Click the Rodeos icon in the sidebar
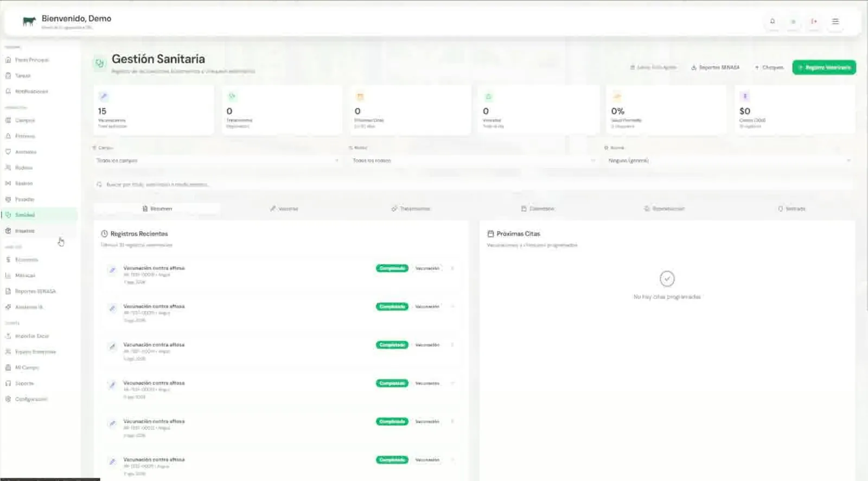This screenshot has width=868, height=481. 8,167
